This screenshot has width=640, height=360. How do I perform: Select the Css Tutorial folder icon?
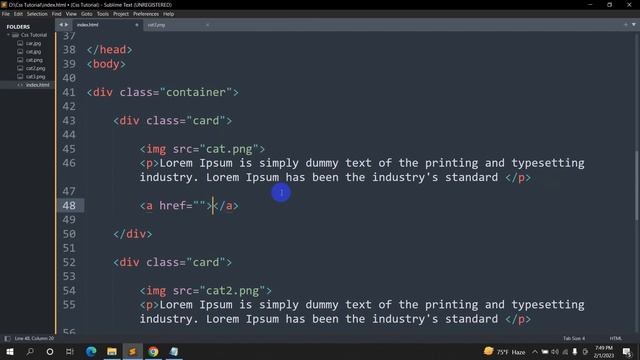[16, 35]
